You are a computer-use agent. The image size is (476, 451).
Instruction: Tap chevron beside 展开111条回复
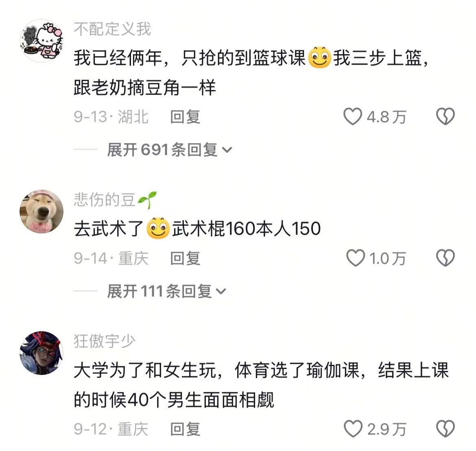(221, 291)
